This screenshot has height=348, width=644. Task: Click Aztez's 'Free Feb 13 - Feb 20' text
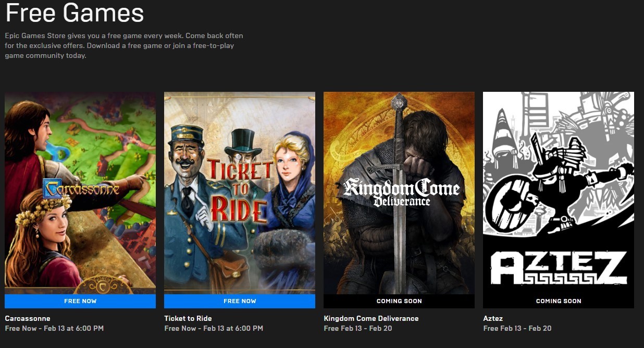click(517, 328)
